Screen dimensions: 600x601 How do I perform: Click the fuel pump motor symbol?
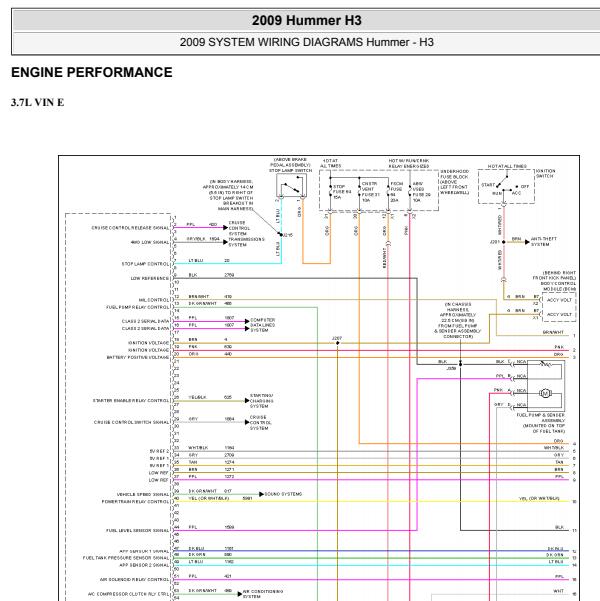pos(545,393)
